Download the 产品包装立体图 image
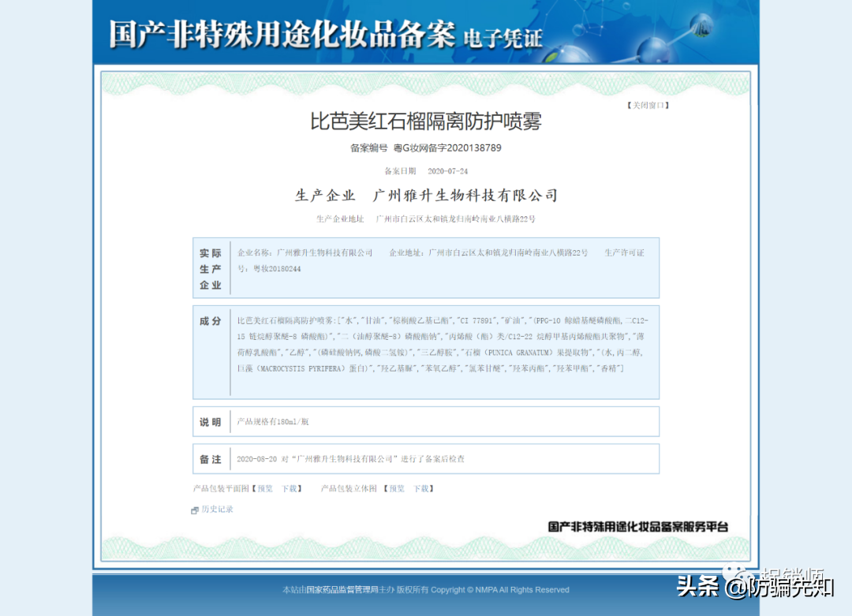Viewport: 852px width, 616px height. click(x=421, y=488)
